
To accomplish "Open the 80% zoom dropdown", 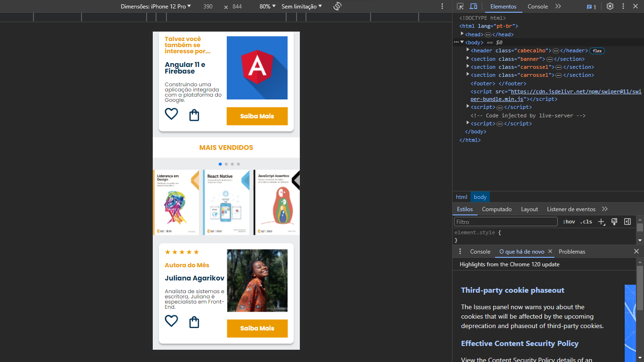I will tap(267, 7).
